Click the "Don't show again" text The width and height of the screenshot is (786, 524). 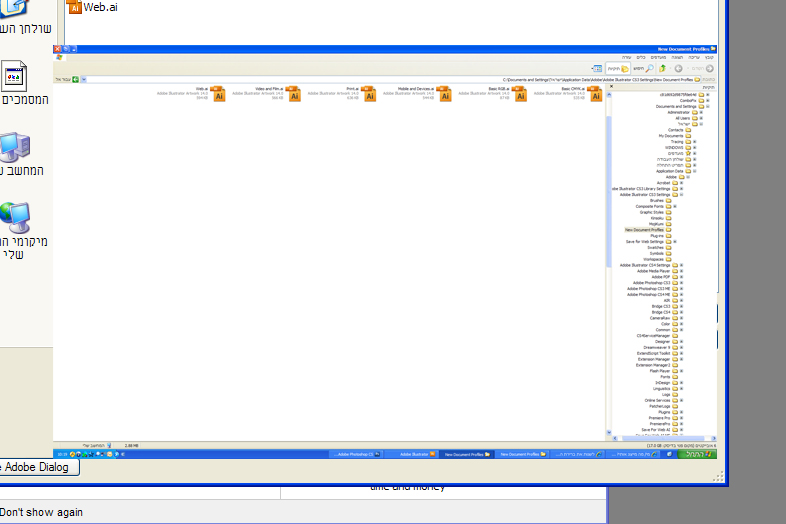(x=42, y=512)
